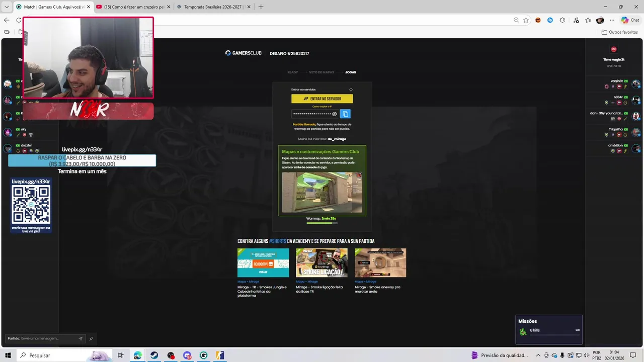Open n334r player avatar on right team
Image resolution: width=644 pixels, height=362 pixels.
coord(636,100)
